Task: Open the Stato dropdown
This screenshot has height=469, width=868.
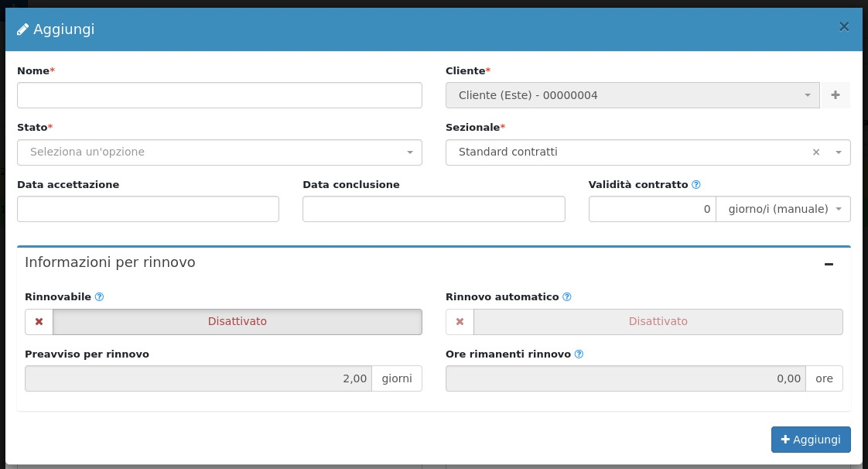Action: point(220,152)
